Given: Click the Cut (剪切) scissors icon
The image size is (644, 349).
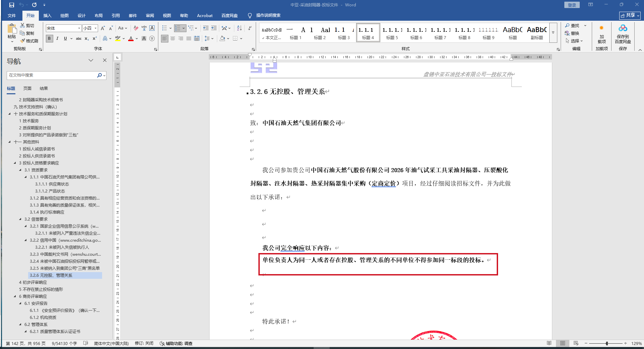Looking at the screenshot, I should (x=22, y=25).
